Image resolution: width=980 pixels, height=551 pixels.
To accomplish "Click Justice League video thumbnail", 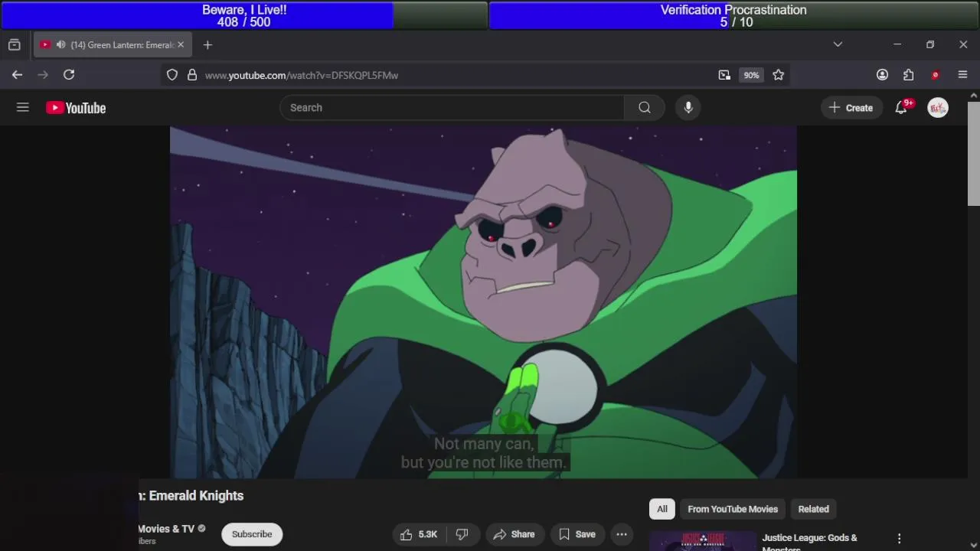I will pos(702,541).
